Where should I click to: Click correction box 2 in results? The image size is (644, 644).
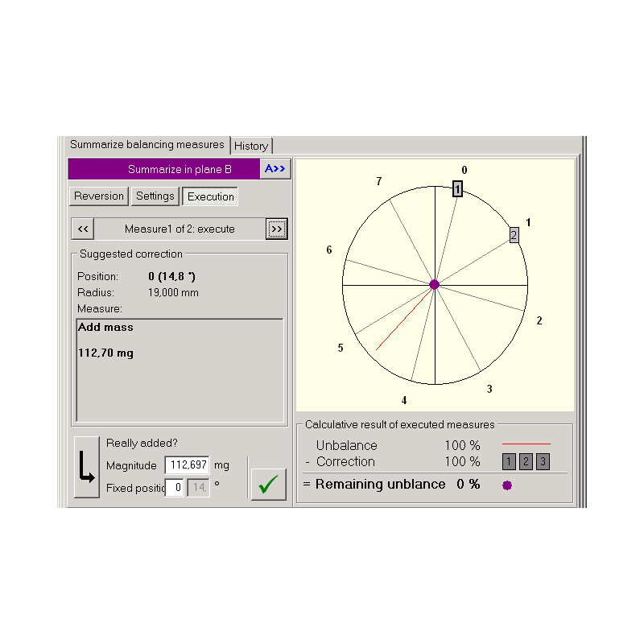[x=526, y=462]
